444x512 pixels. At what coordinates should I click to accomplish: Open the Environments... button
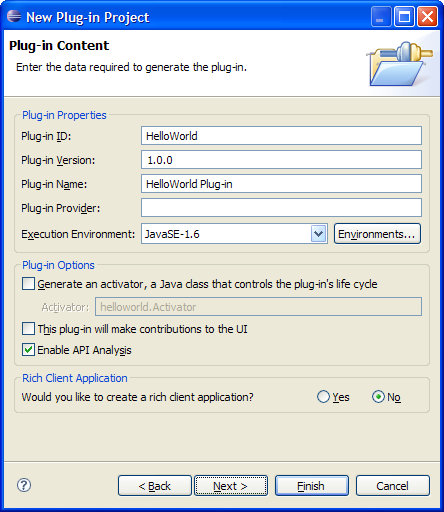pos(377,234)
